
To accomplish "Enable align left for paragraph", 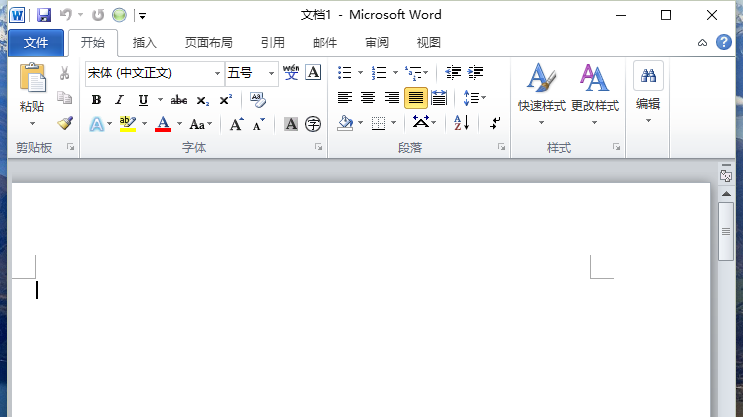I will pos(344,98).
